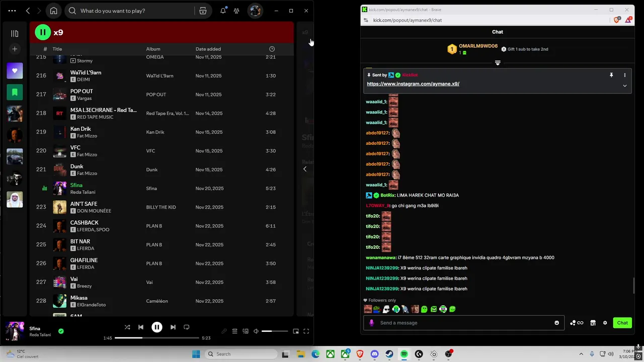Viewport: 644px width, 362px height.
Task: Mute the Spotify volume speaker icon
Action: (x=256, y=331)
